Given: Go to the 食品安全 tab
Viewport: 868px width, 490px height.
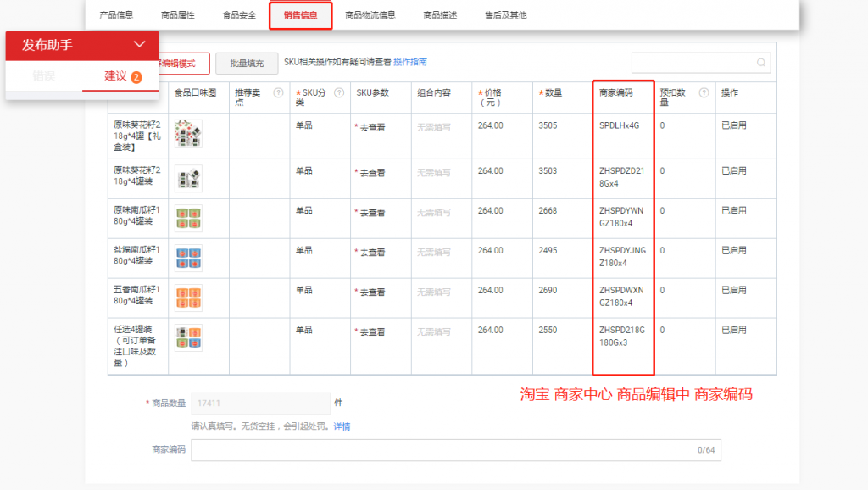Looking at the screenshot, I should pyautogui.click(x=239, y=15).
